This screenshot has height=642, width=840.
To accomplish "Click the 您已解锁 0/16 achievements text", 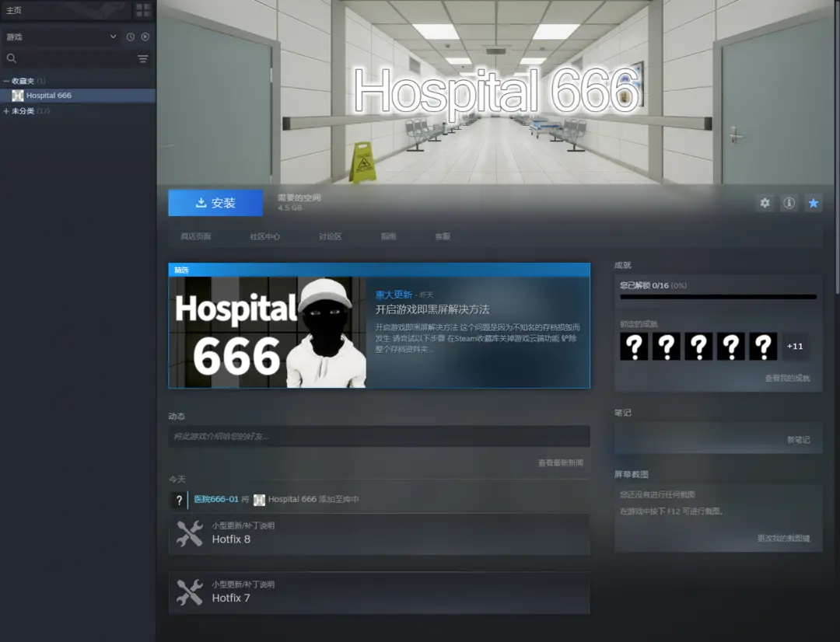I will pos(653,285).
